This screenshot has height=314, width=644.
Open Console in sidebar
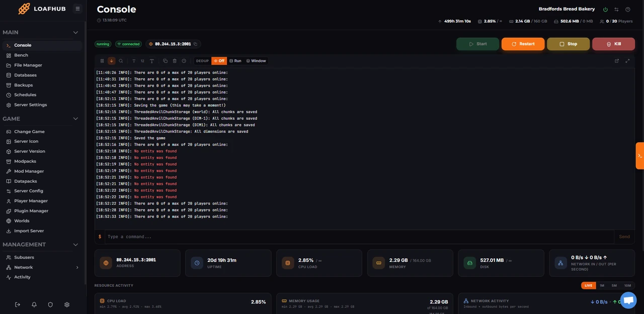pyautogui.click(x=42, y=45)
